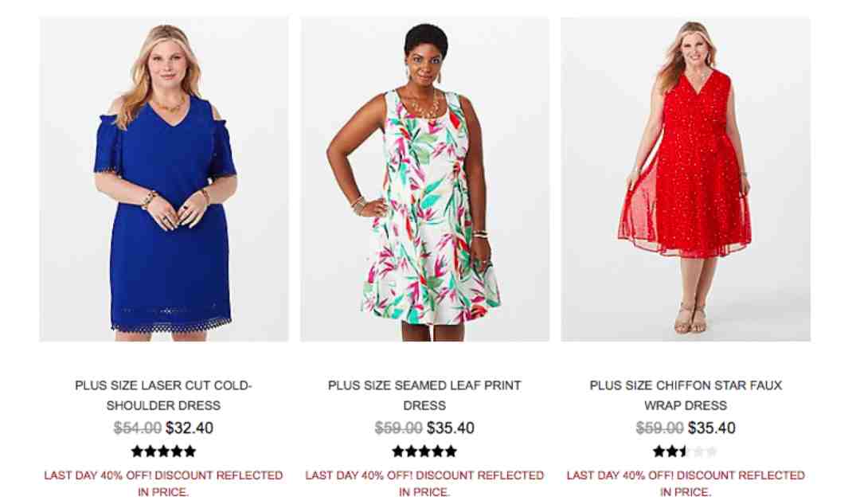The height and width of the screenshot is (504, 860).
Task: Click 'Plus Size Chiffon Star Faux Wrap Dress' title
Action: pyautogui.click(x=686, y=396)
